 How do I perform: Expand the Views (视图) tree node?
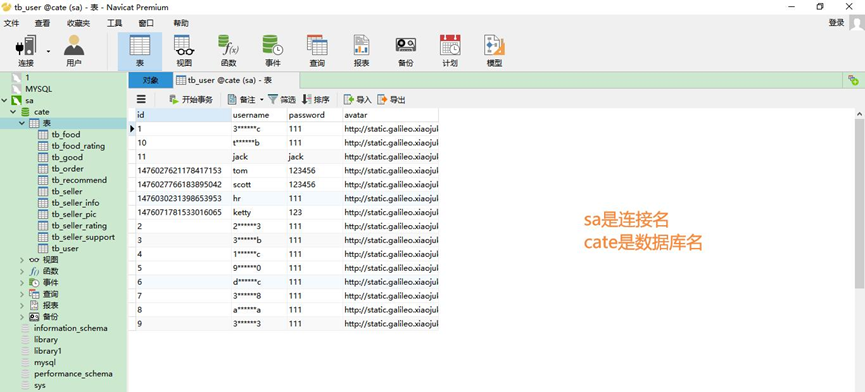(22, 260)
